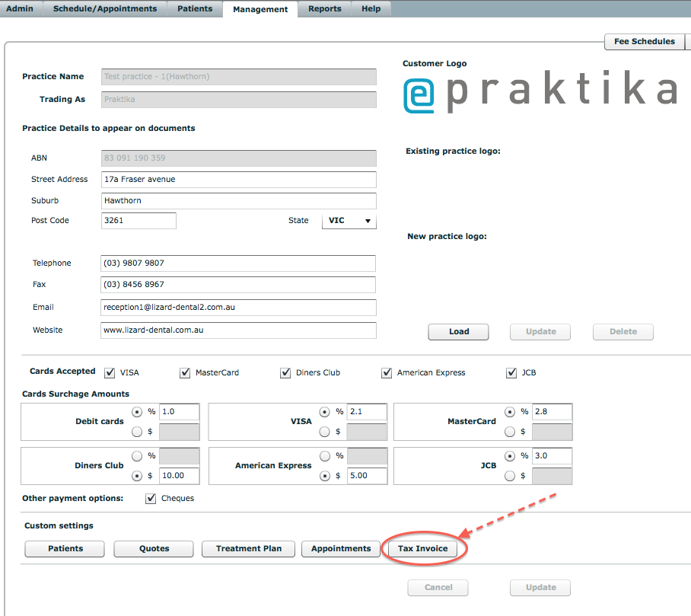
Task: Select MasterCard dollar surcharge radio
Action: pyautogui.click(x=510, y=432)
